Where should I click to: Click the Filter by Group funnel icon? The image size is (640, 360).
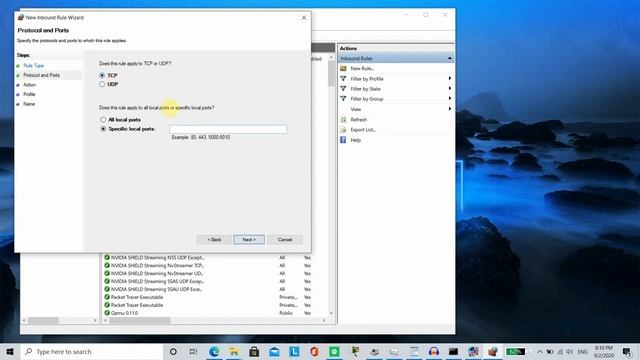click(x=343, y=99)
